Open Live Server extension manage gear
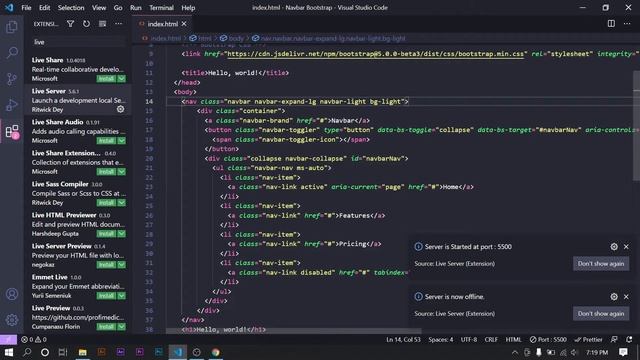The height and width of the screenshot is (360, 640). (120, 109)
